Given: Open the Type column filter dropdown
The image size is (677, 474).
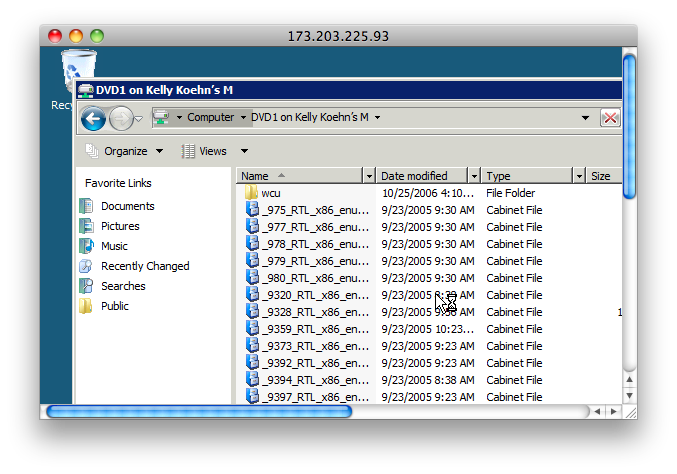Looking at the screenshot, I should pos(579,176).
